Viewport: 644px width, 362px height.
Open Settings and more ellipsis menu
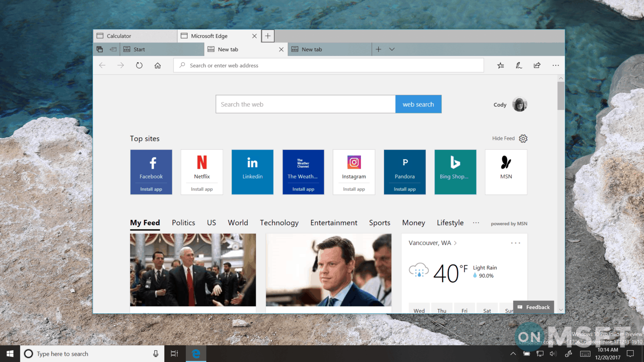tap(556, 66)
